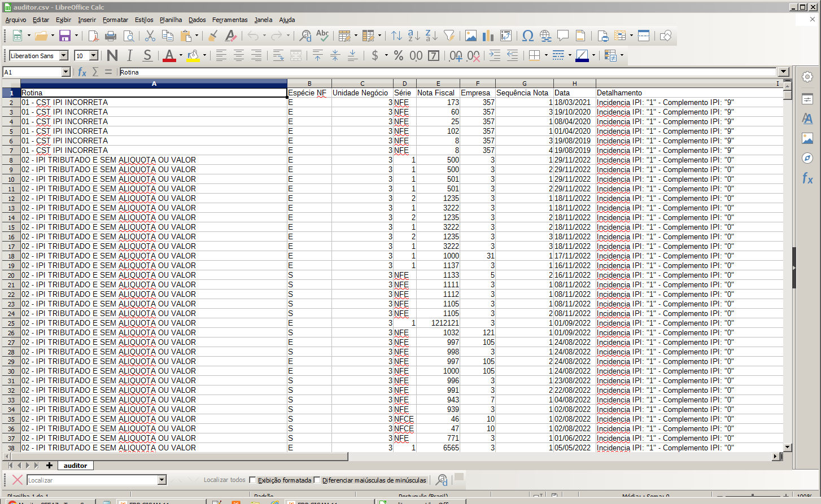Click the Print icon in toolbar
The width and height of the screenshot is (821, 504).
click(111, 36)
